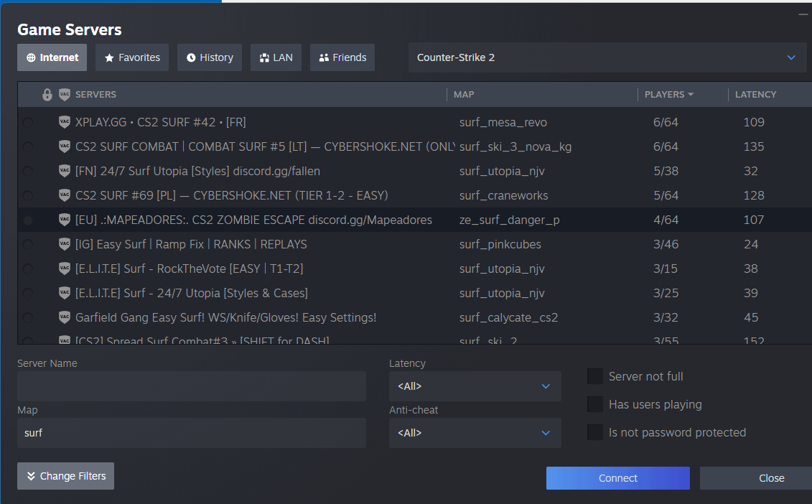Open the Counter-Strike 2 game dropdown

pos(607,57)
